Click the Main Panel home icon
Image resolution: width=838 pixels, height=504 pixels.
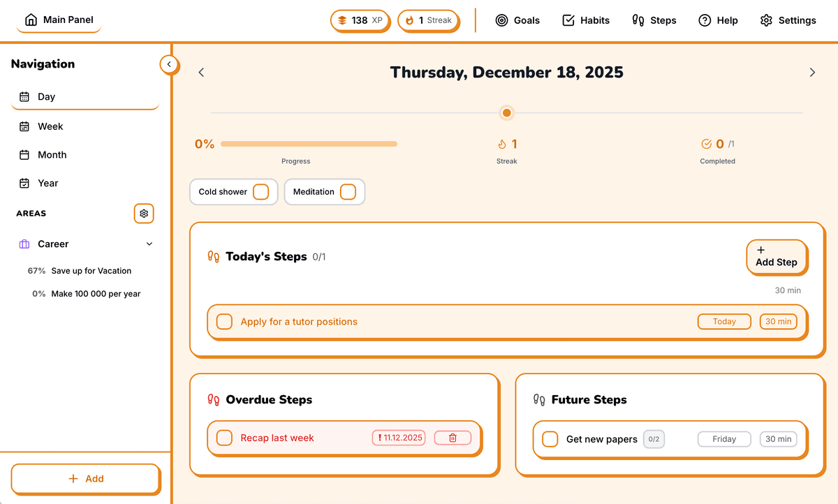31,20
